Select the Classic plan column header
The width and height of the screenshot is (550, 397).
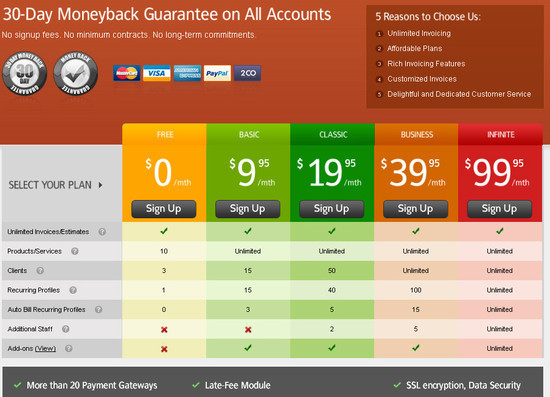pos(333,135)
